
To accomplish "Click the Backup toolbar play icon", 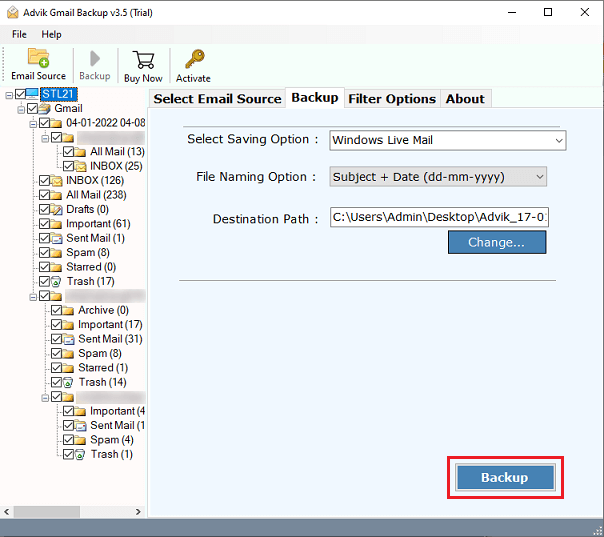I will (x=95, y=59).
